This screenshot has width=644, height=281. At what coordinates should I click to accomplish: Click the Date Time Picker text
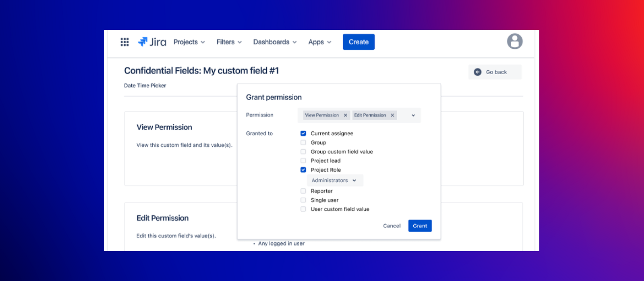click(x=145, y=85)
